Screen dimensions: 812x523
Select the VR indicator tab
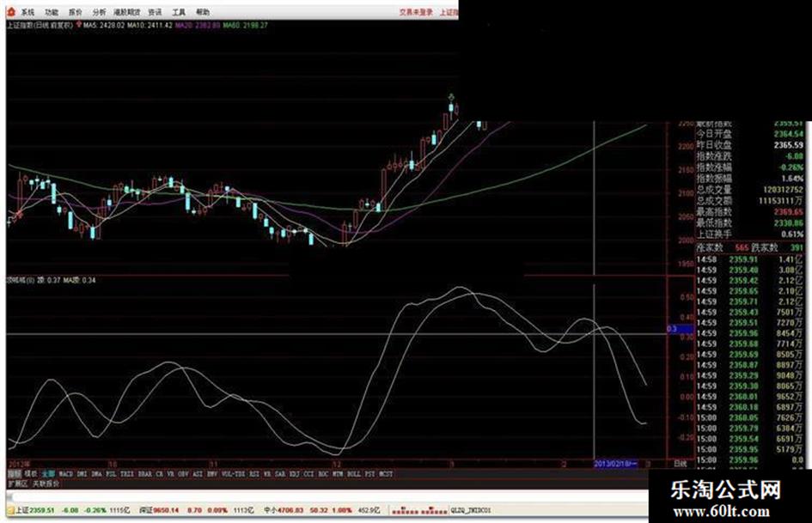tap(170, 474)
